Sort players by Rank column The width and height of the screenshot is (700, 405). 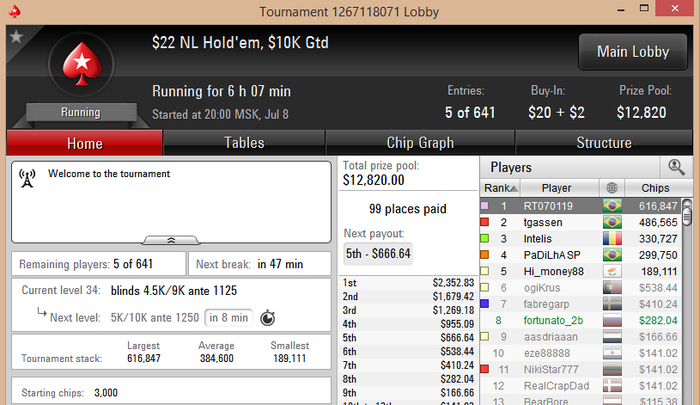500,188
